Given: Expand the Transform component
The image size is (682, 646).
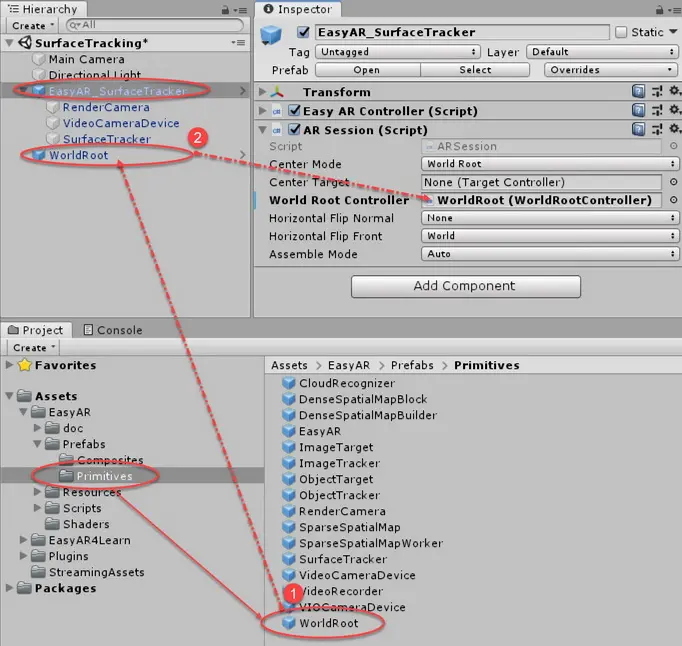Looking at the screenshot, I should tap(262, 91).
